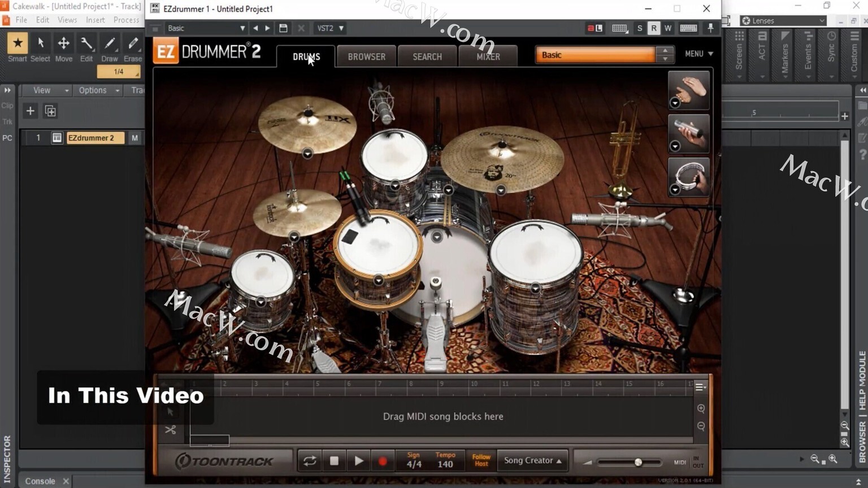The height and width of the screenshot is (488, 868).
Task: Open the crash cymbal options arrow
Action: [x=307, y=154]
